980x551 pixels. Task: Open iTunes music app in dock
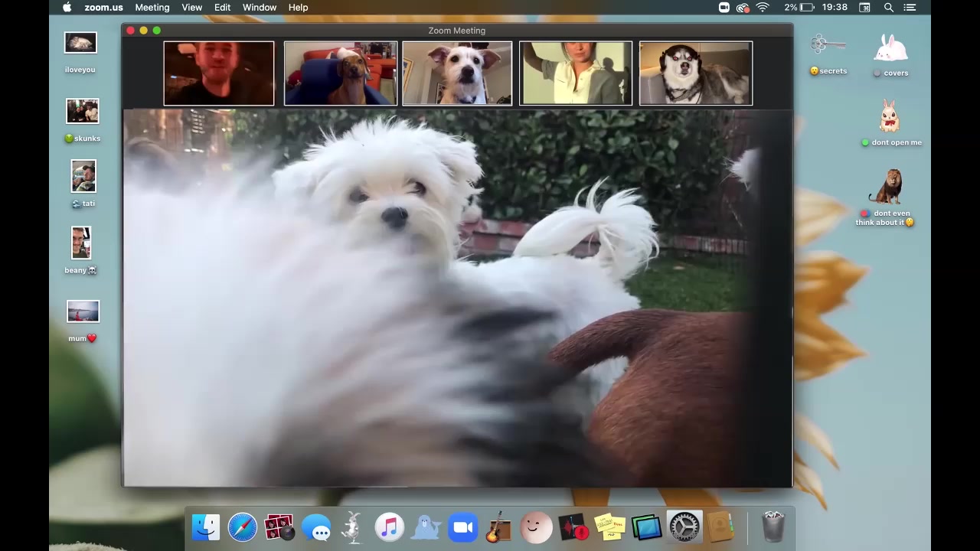click(x=390, y=527)
